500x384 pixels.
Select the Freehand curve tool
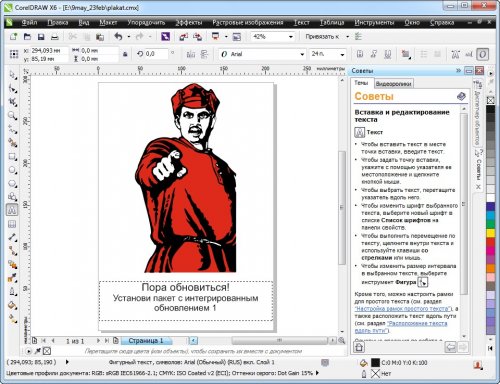[13, 129]
